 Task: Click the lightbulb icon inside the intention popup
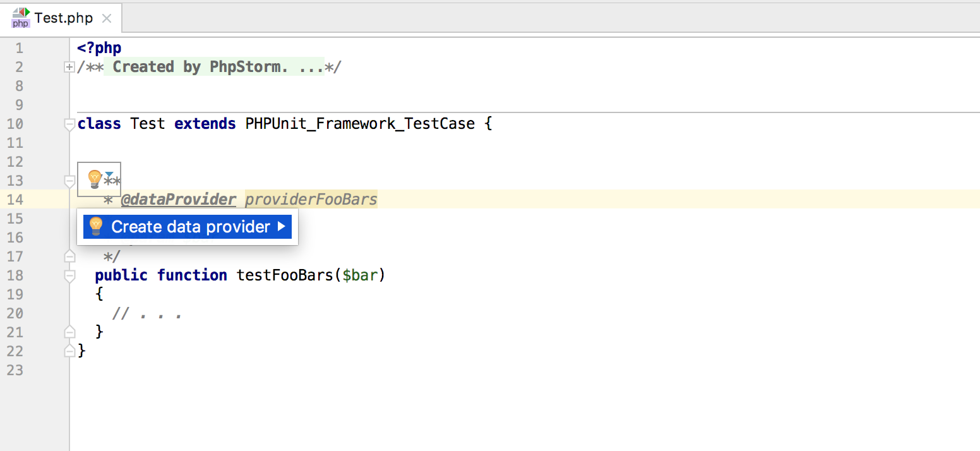[95, 226]
